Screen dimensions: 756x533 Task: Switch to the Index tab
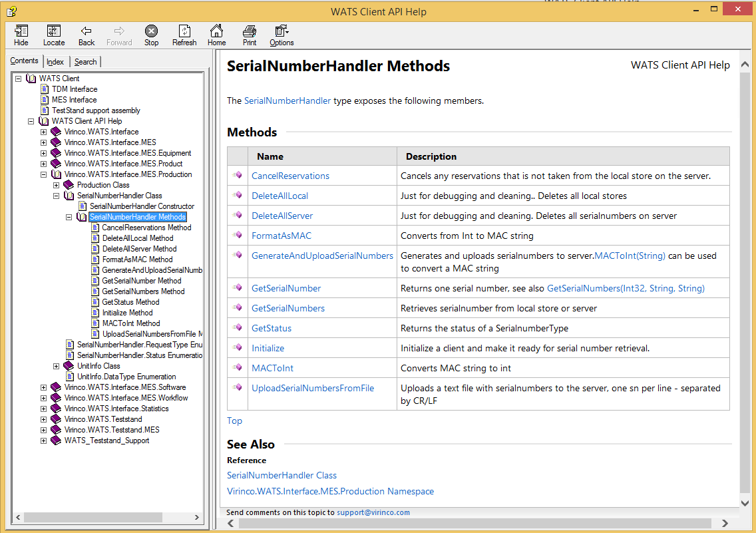55,62
